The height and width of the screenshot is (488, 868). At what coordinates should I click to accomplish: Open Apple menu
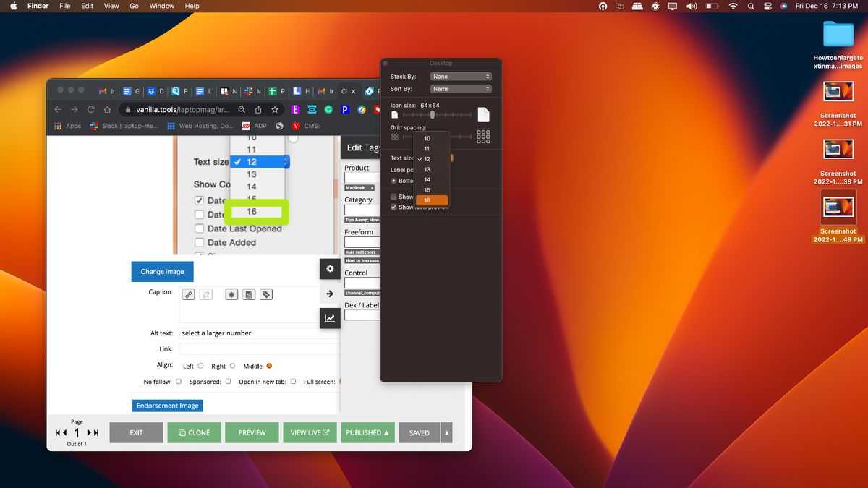pyautogui.click(x=13, y=6)
